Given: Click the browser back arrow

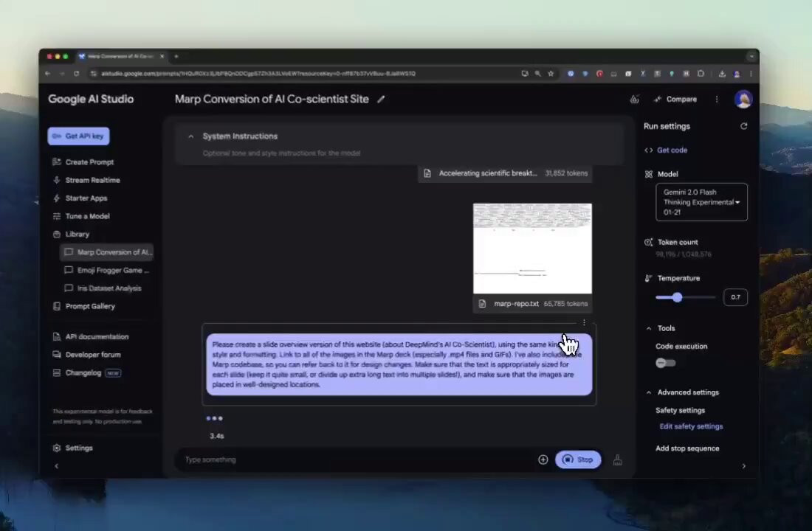Looking at the screenshot, I should (x=48, y=74).
